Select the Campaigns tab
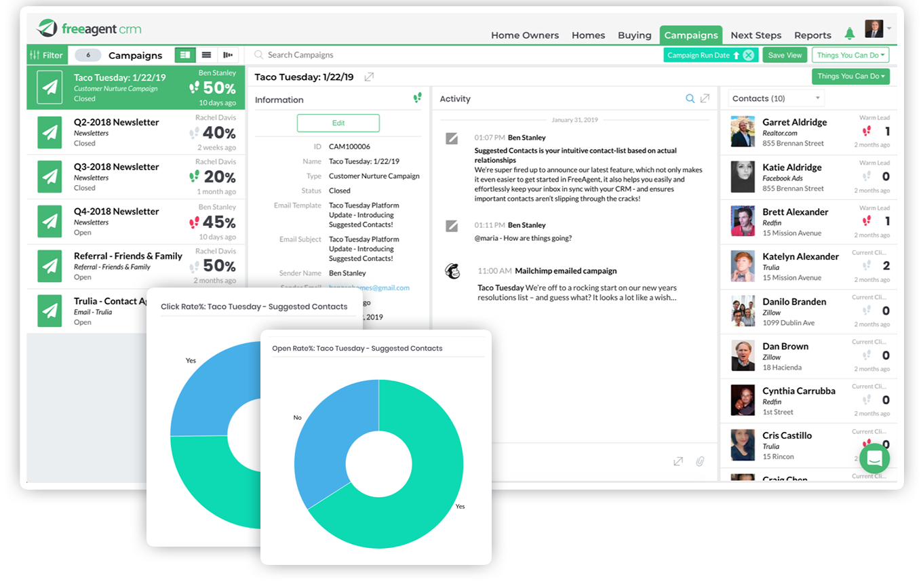This screenshot has width=921, height=588. [691, 35]
